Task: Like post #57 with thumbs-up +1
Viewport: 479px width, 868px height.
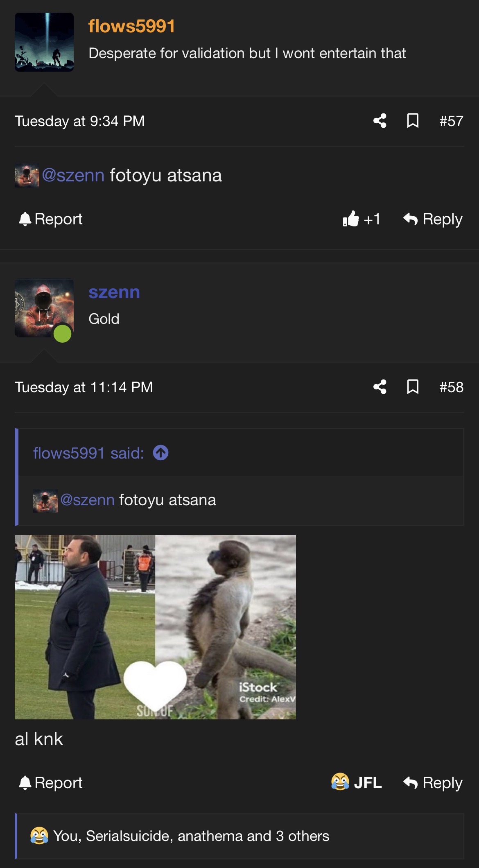Action: click(362, 219)
